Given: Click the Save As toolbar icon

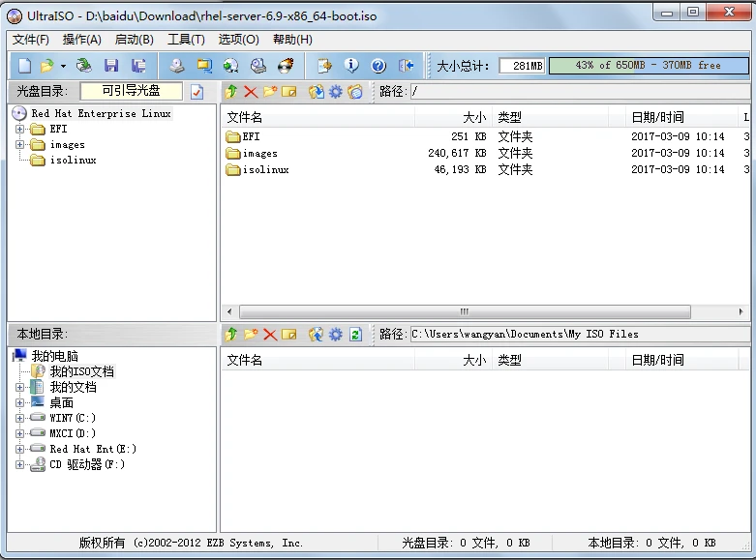Looking at the screenshot, I should pyautogui.click(x=138, y=66).
